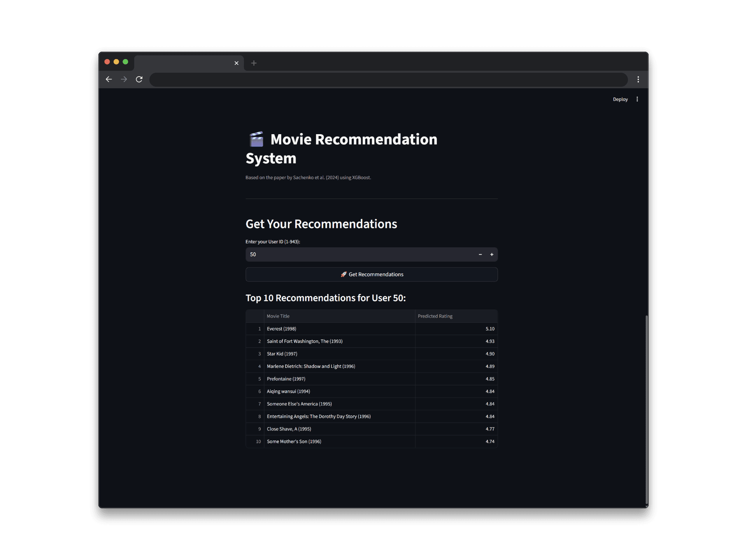Click the browser forward arrow
This screenshot has width=747, height=560.
point(124,79)
